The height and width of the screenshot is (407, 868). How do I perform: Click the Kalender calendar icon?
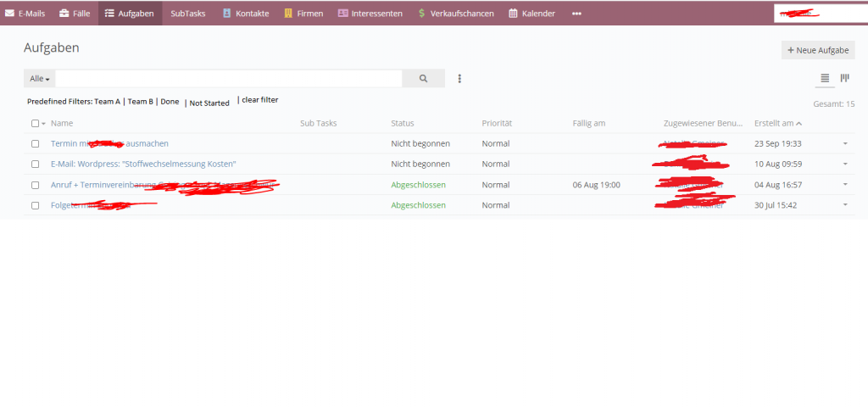tap(513, 14)
